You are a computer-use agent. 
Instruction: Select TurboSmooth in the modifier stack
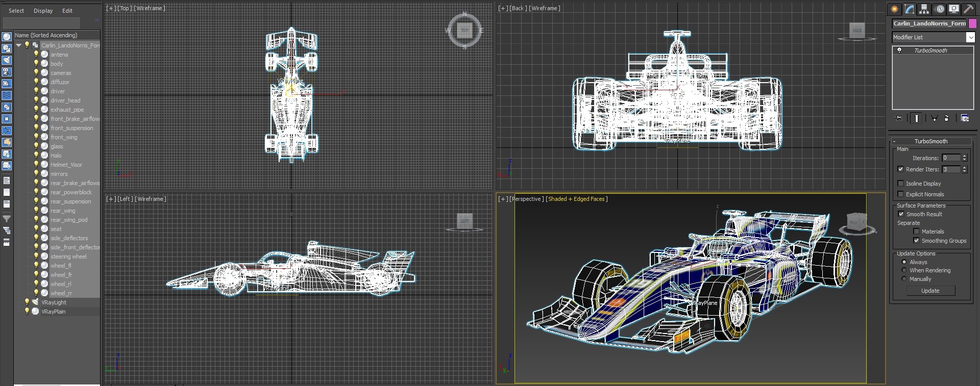[930, 50]
